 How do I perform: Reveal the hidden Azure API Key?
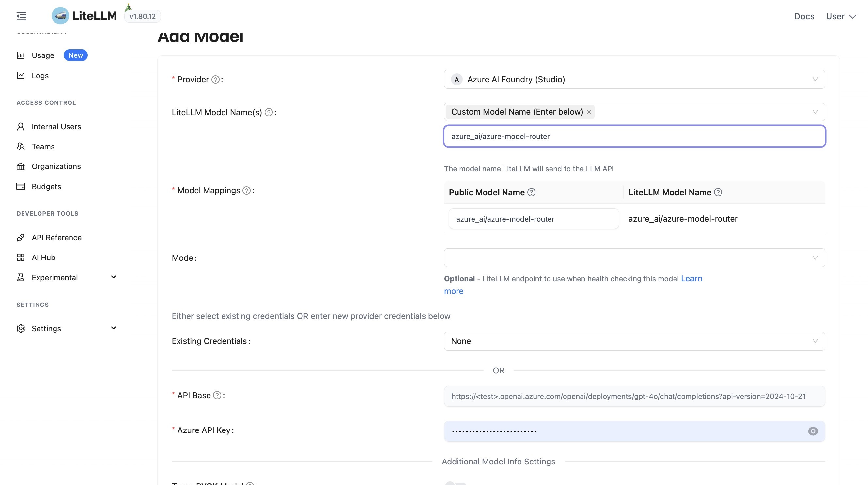[x=813, y=431]
